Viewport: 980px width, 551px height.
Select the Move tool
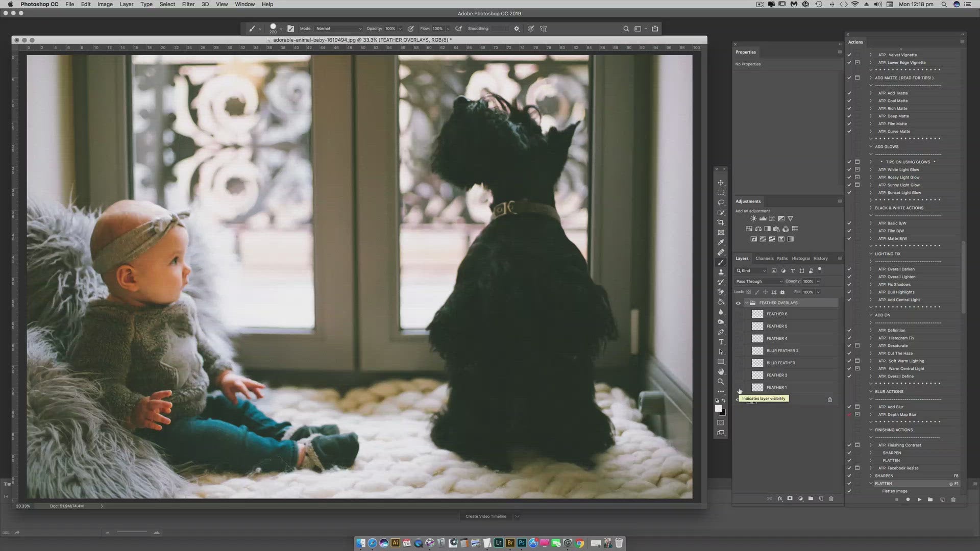pos(721,183)
